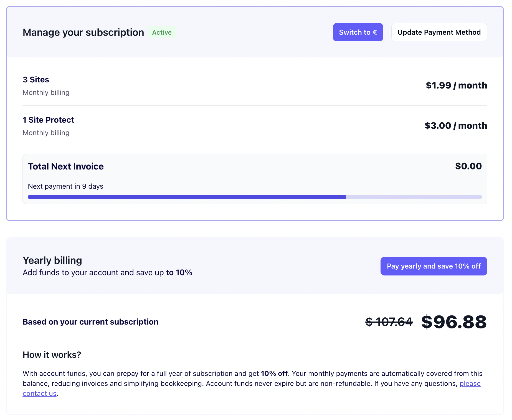Click the Manage your subscription heading

click(x=83, y=32)
